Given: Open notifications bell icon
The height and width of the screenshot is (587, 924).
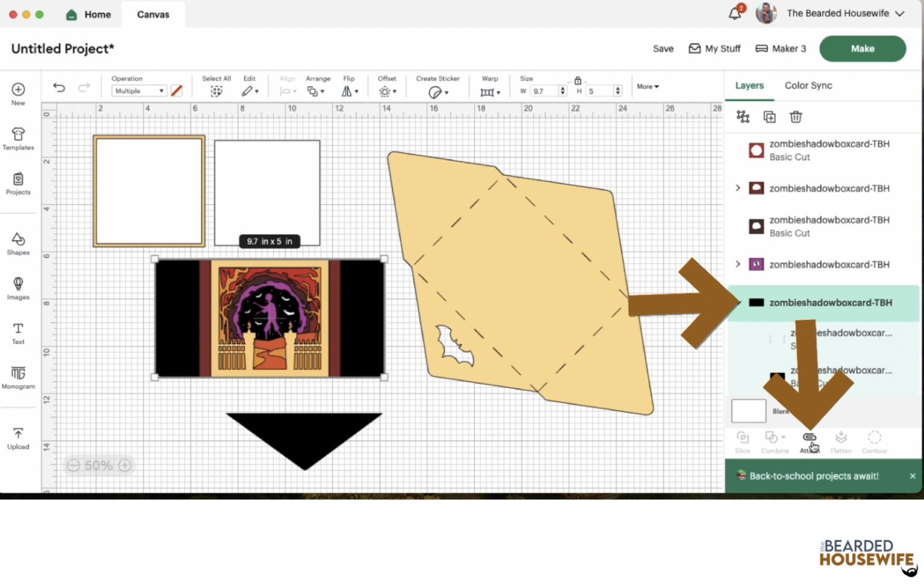Looking at the screenshot, I should point(735,13).
